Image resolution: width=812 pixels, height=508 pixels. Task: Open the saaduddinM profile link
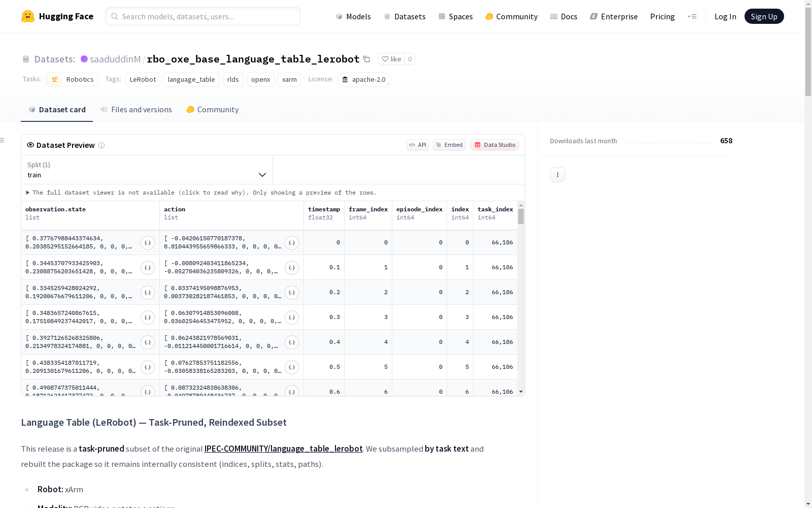tap(115, 59)
